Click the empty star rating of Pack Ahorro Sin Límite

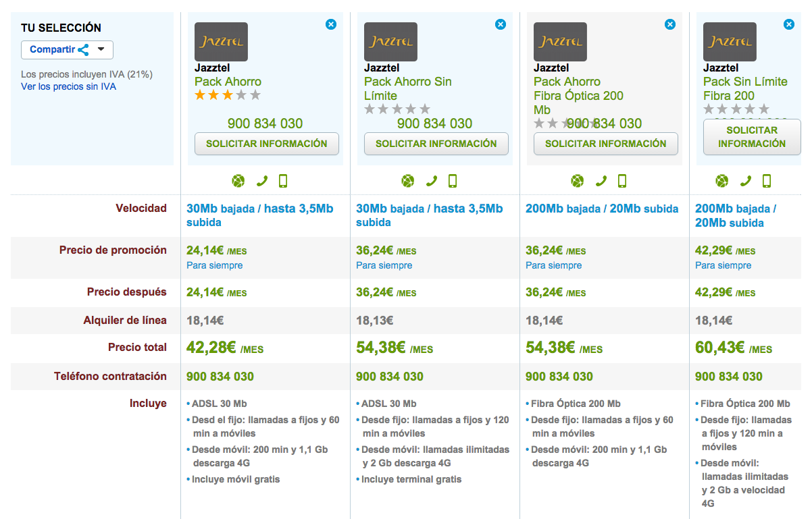click(x=397, y=109)
